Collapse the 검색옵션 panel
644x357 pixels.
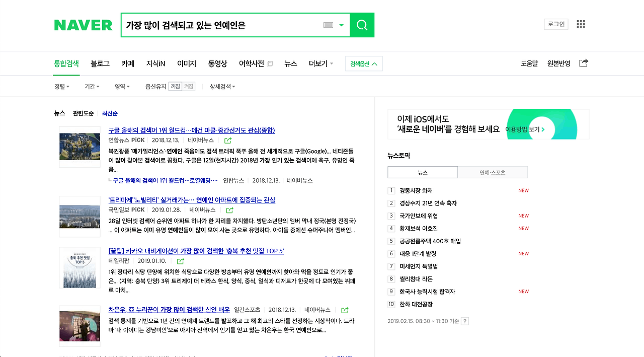tap(363, 63)
